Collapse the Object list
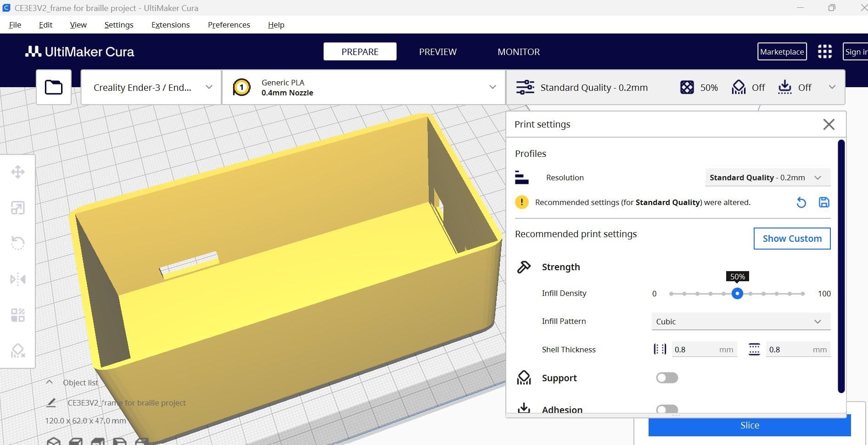This screenshot has height=445, width=868. (x=49, y=382)
